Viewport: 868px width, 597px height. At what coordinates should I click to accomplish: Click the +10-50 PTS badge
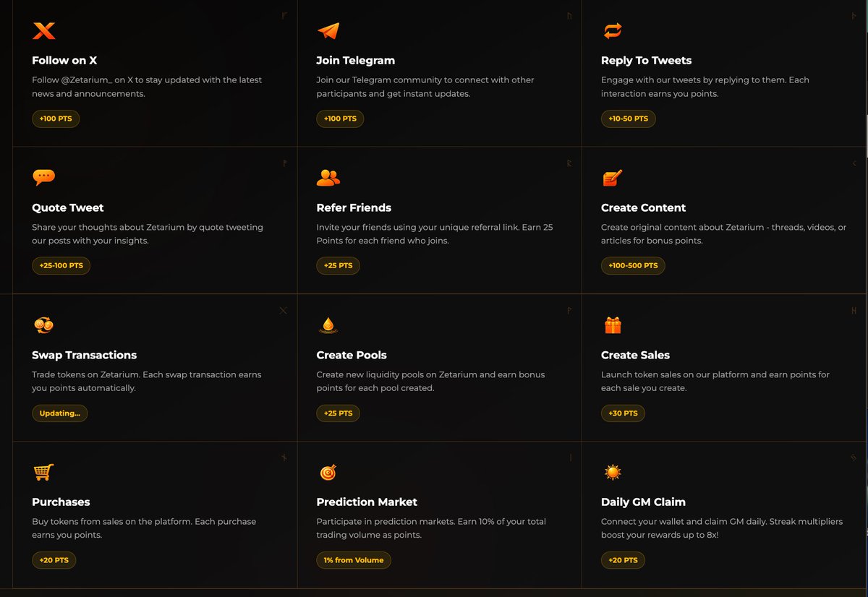point(628,119)
